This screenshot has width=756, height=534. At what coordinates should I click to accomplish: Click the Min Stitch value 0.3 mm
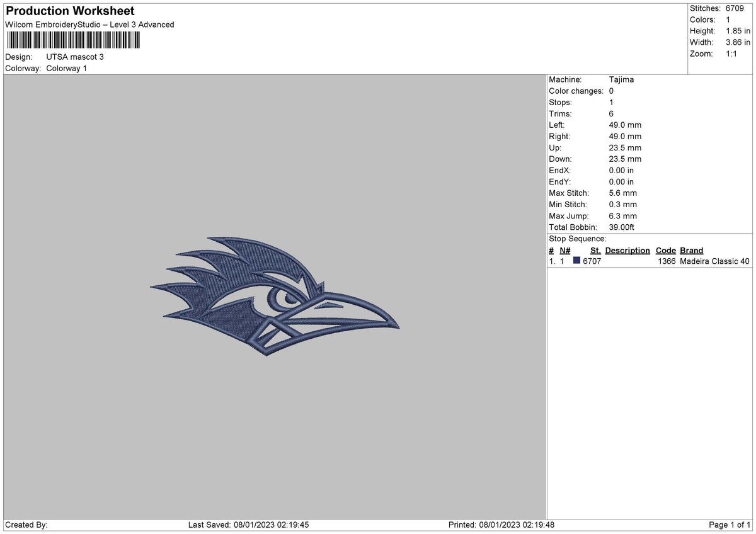tap(623, 204)
